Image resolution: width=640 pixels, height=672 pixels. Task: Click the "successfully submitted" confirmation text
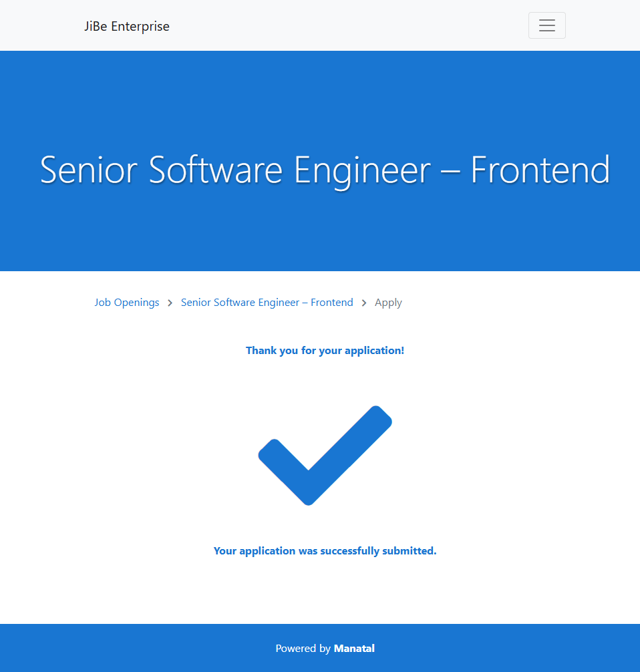click(x=325, y=551)
